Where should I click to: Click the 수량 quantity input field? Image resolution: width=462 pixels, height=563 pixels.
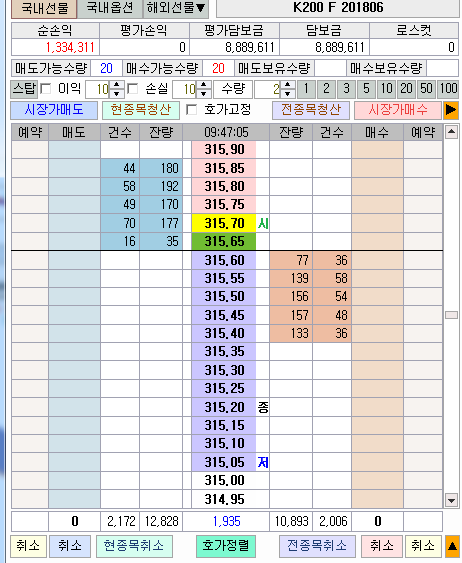267,89
